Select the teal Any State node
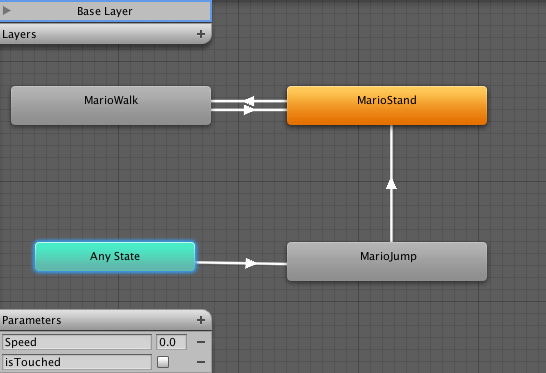The width and height of the screenshot is (546, 373). tap(115, 257)
